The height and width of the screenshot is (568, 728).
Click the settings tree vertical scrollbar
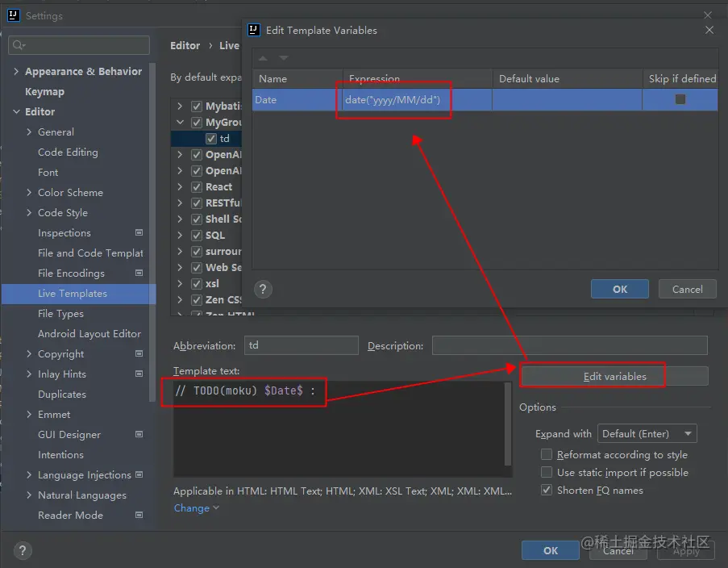pos(152,232)
